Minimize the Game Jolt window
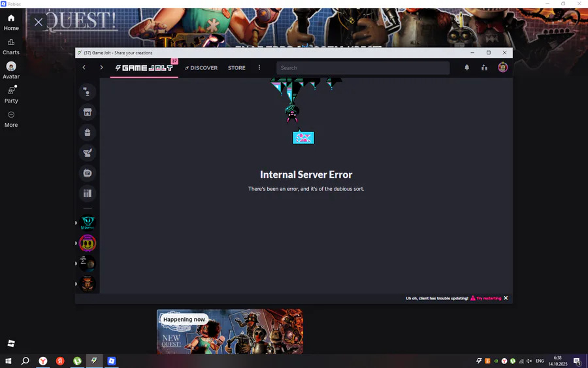Viewport: 588px width, 368px height. (x=472, y=52)
